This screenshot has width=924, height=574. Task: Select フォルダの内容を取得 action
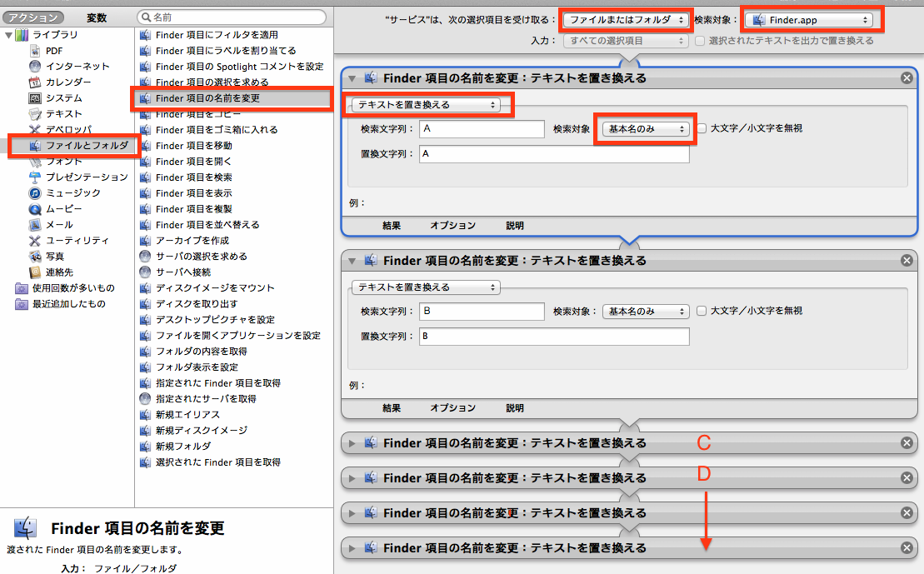tap(234, 352)
